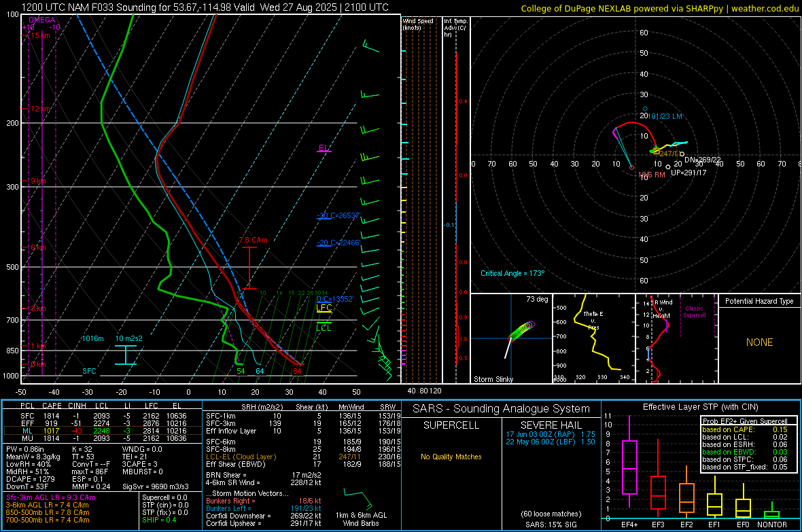802x532 pixels.
Task: Click the BRN Shear = 17 m2/s2 line
Action: [x=264, y=475]
